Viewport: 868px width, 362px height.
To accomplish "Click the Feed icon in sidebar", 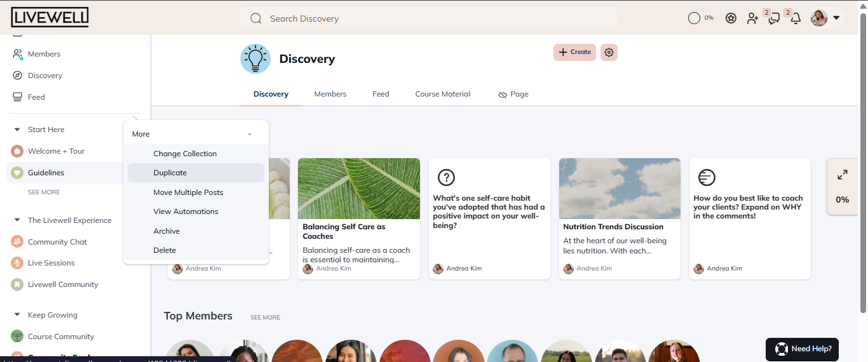I will tap(17, 97).
